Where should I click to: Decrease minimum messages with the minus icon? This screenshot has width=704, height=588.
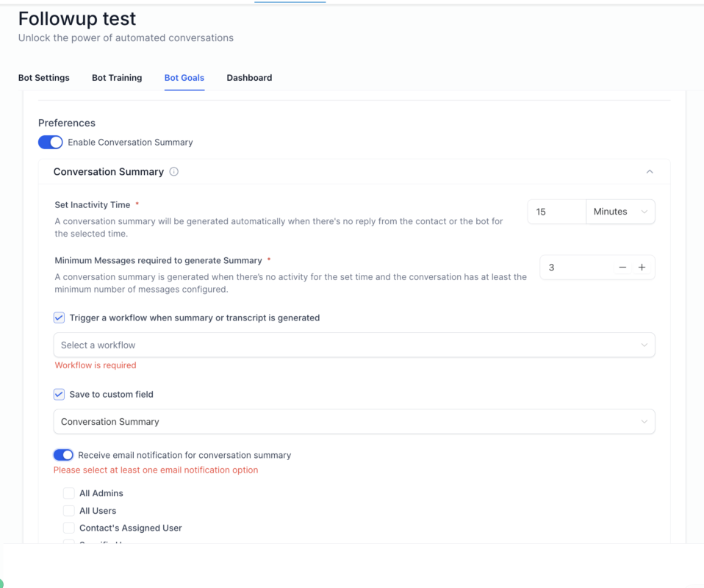[x=622, y=267]
